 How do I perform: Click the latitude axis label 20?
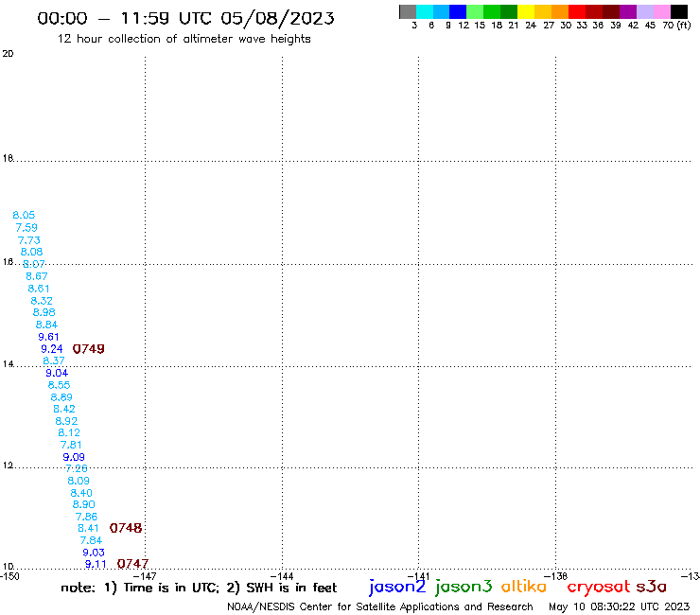coord(8,54)
